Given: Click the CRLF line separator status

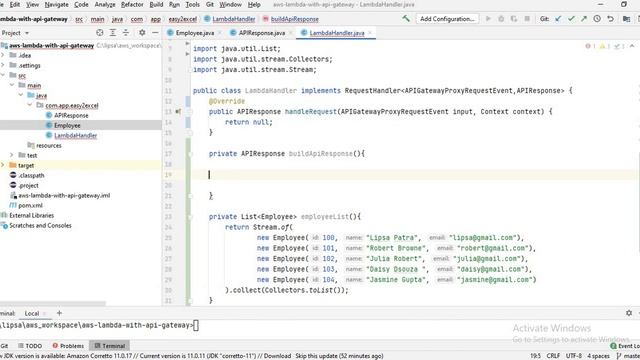Looking at the screenshot, I should tap(553, 356).
